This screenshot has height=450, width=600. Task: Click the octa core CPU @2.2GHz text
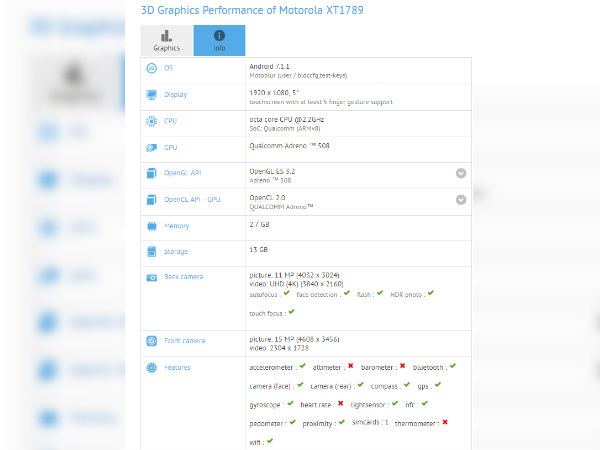coord(287,119)
